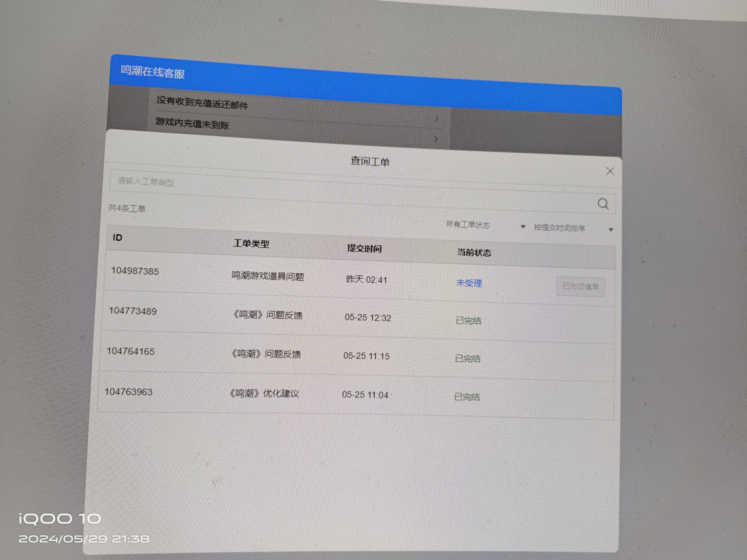The image size is (747, 560).
Task: Click 《鸣潮》优化建议 ticket type
Action: (x=264, y=393)
